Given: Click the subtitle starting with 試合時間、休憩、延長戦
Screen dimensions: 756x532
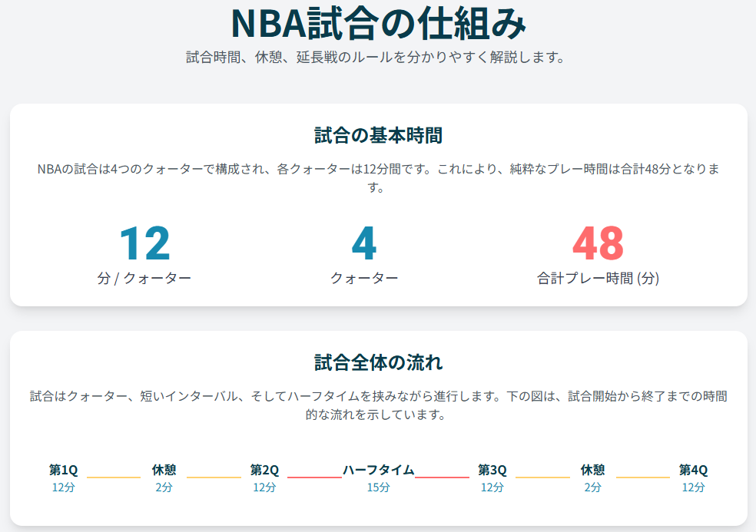Looking at the screenshot, I should coord(376,58).
